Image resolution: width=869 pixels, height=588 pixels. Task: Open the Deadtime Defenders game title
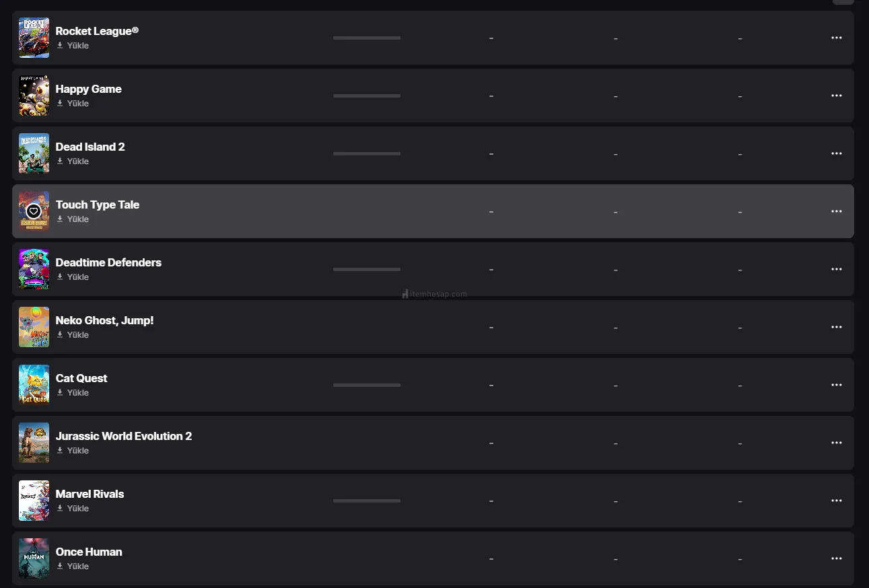pos(108,262)
